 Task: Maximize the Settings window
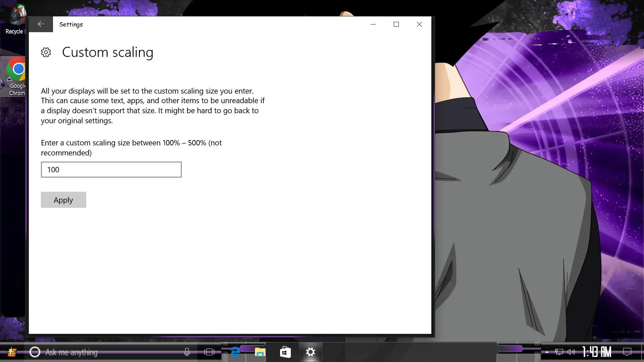coord(396,24)
